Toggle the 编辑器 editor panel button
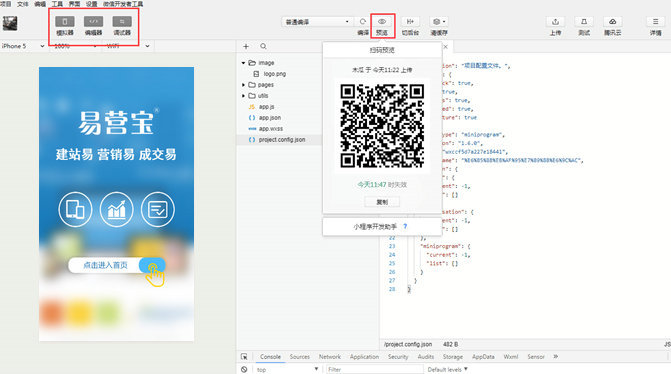Image resolution: width=671 pixels, height=374 pixels. [93, 22]
